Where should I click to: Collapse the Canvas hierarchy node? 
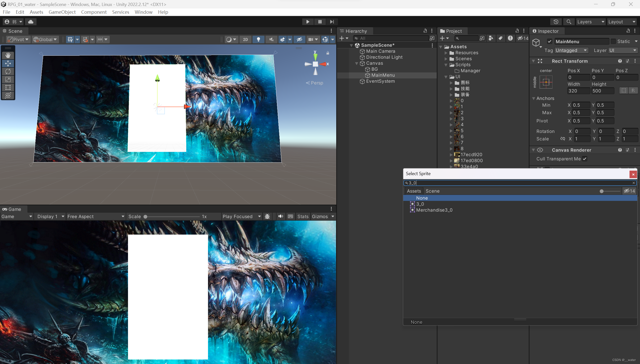[357, 63]
